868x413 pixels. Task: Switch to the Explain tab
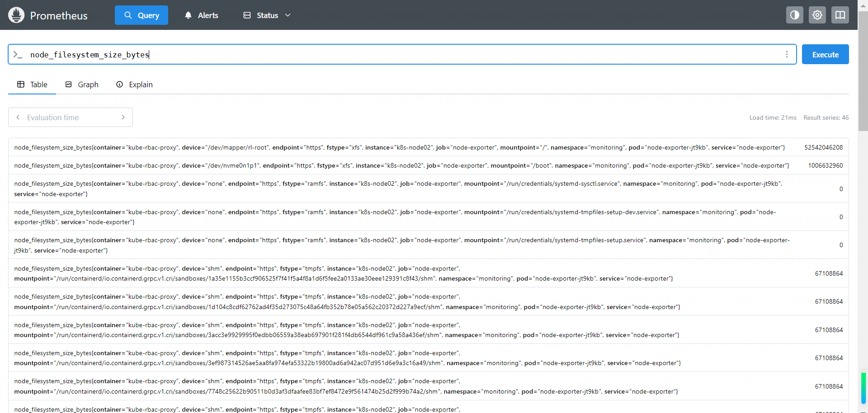coord(134,84)
